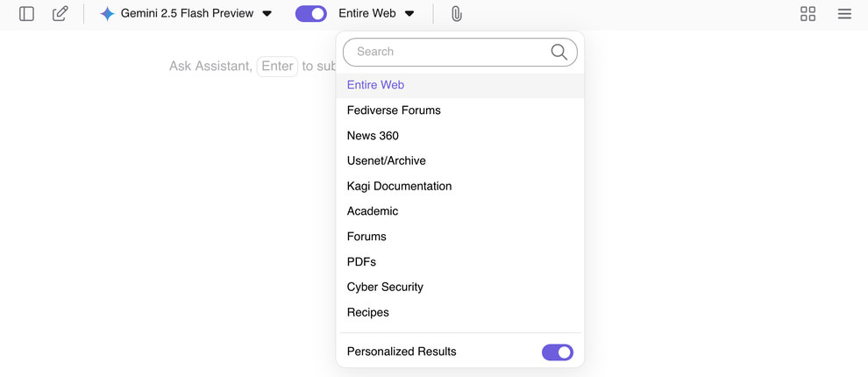
Task: Toggle the sidebar panel icon
Action: [x=26, y=14]
